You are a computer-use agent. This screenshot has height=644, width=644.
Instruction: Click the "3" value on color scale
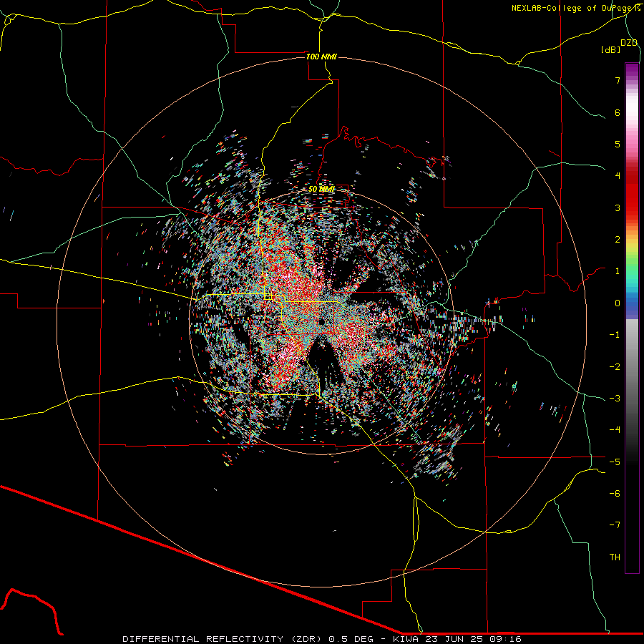(x=618, y=208)
